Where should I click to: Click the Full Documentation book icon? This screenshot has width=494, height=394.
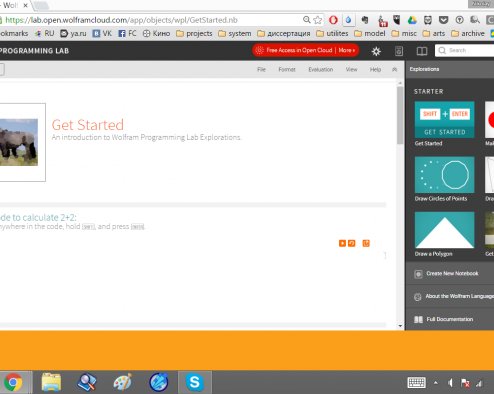click(x=418, y=319)
